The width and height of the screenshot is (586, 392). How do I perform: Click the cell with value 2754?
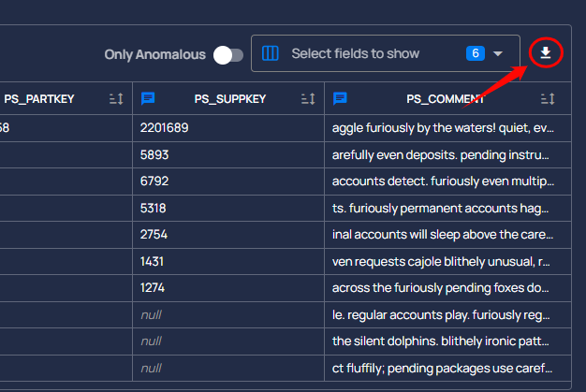228,235
